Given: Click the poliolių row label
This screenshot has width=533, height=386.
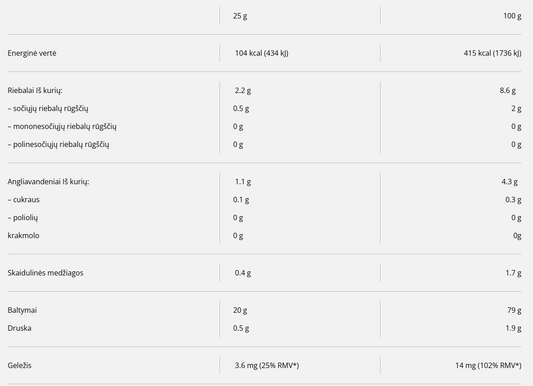Looking at the screenshot, I should (23, 218).
